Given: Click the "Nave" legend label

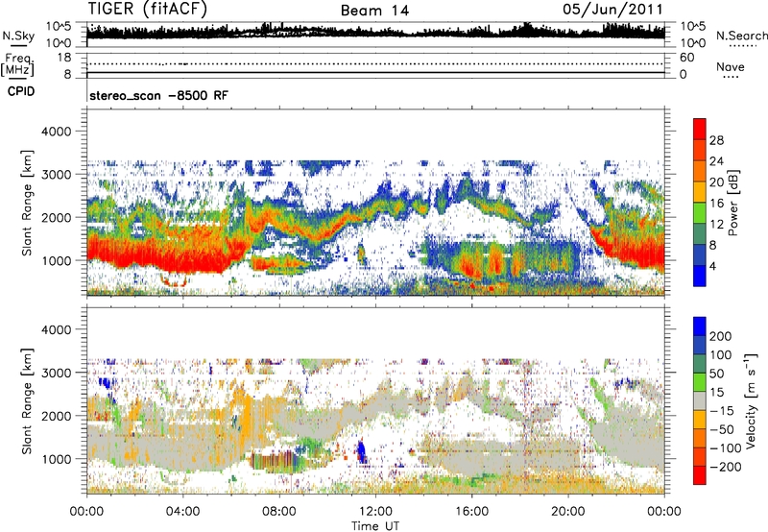Looking at the screenshot, I should point(731,67).
